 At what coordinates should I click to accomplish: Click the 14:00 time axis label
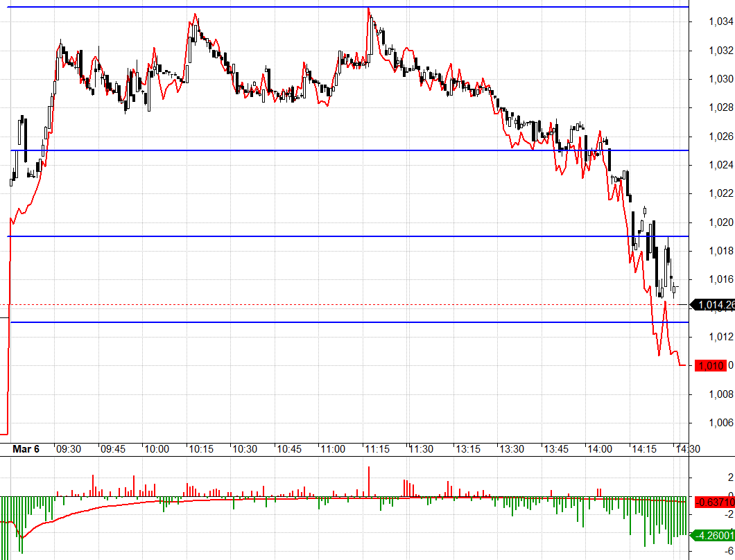click(598, 449)
